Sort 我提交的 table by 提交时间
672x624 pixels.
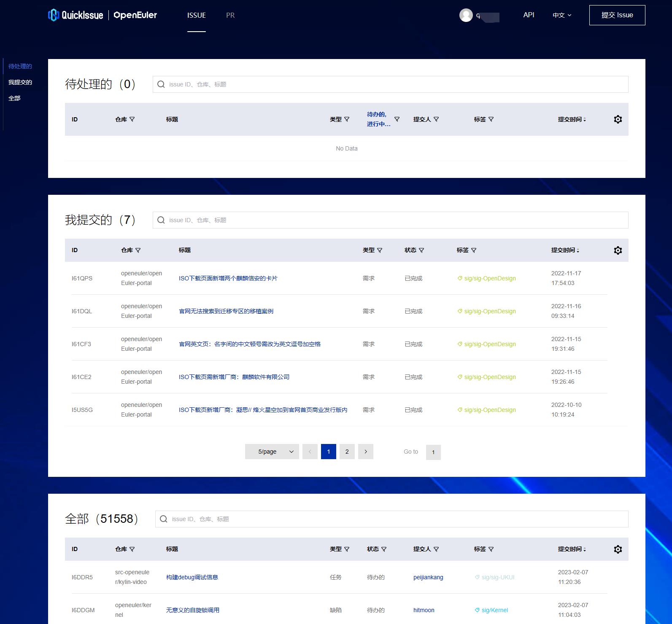click(x=578, y=250)
